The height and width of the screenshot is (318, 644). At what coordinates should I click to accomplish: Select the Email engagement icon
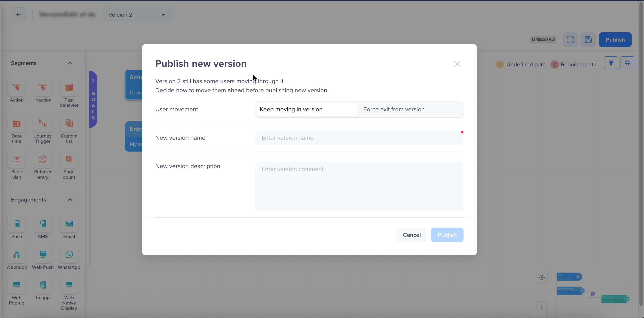click(69, 224)
